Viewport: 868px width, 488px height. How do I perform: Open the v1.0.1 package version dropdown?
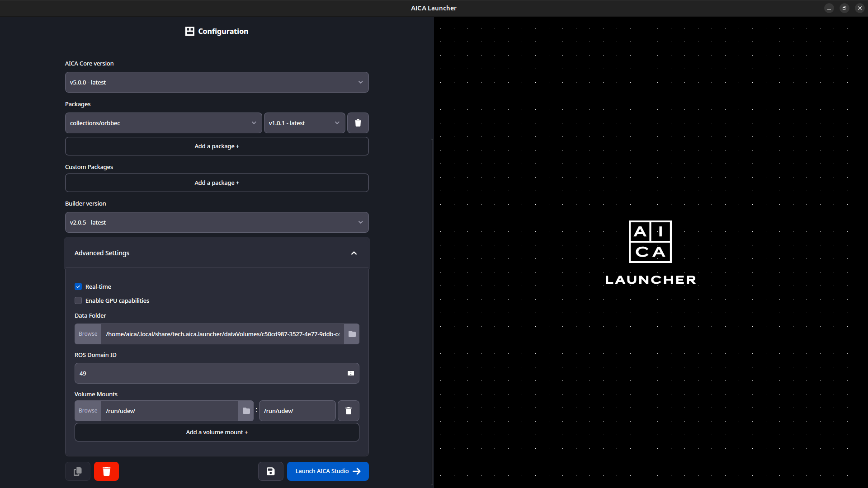click(304, 123)
